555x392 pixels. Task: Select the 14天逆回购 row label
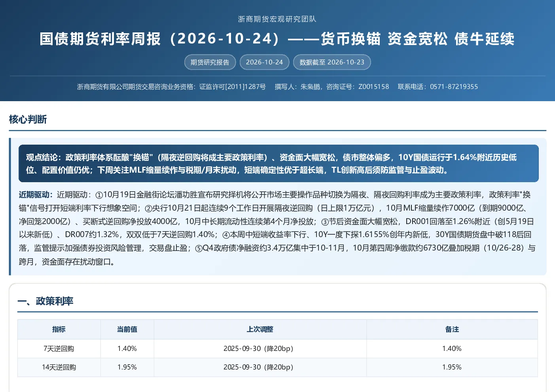(59, 367)
